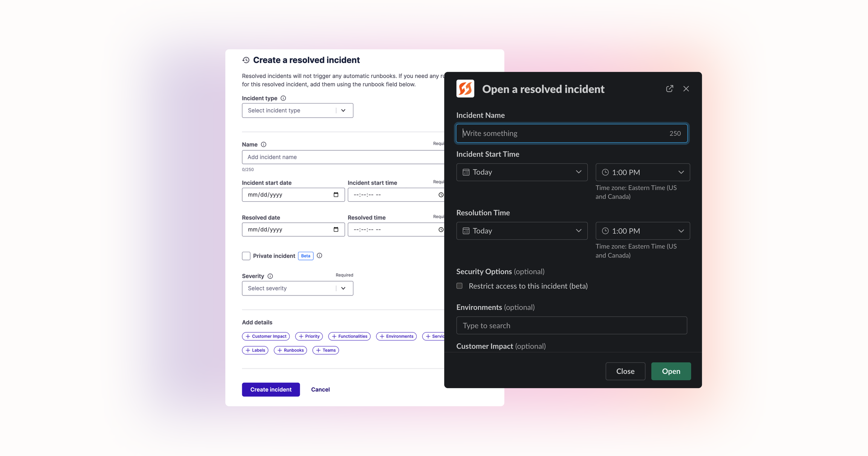Screen dimensions: 868x456
Task: Click the info icon next to Private incident
Action: pos(319,256)
